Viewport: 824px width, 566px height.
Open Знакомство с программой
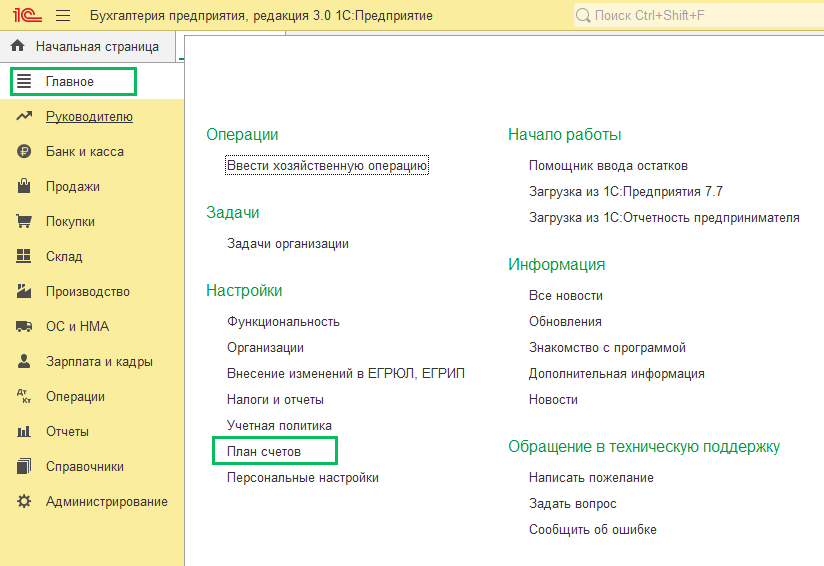pos(607,347)
